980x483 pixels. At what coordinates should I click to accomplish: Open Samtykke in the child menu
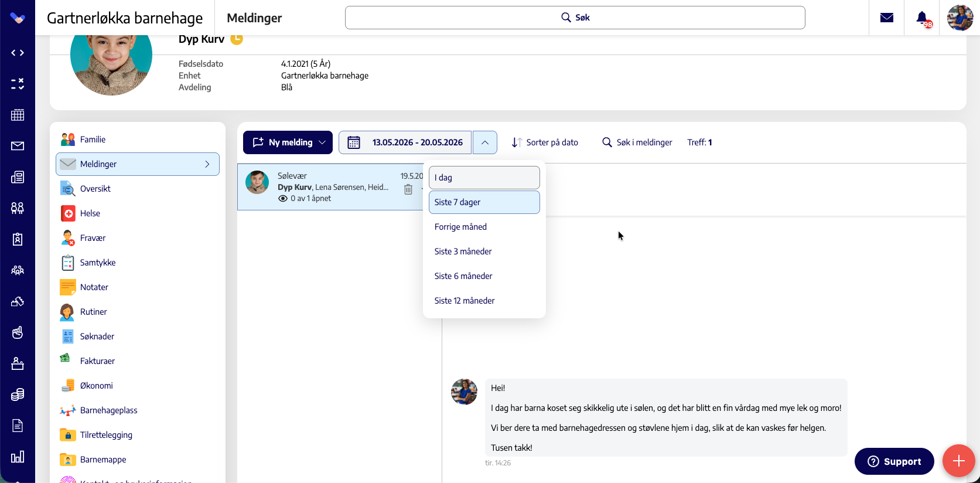138,263
